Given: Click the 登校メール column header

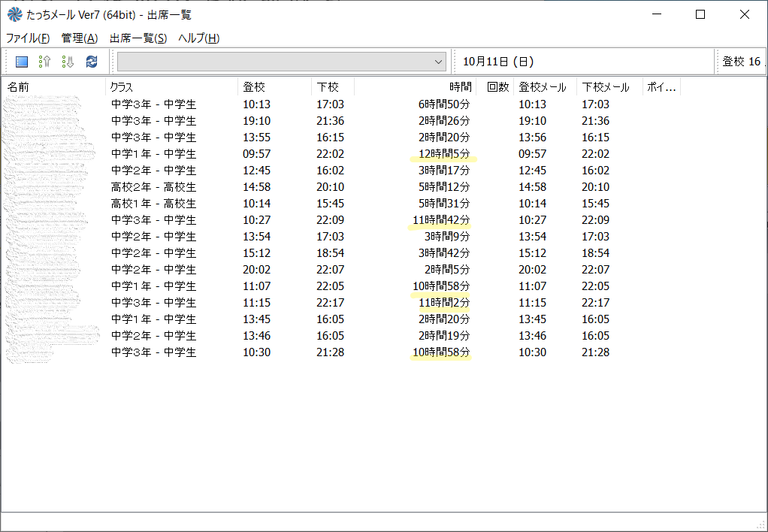Looking at the screenshot, I should [545, 87].
